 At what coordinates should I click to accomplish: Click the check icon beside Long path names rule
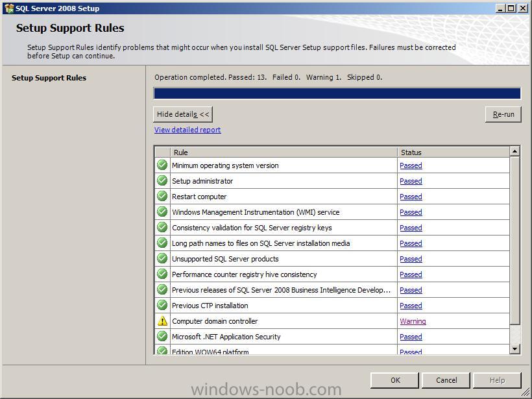162,243
